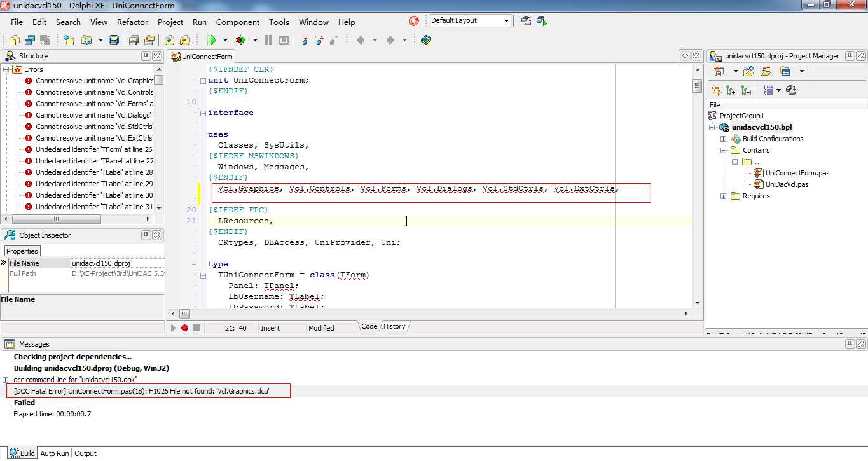Select UniConnectForm.pas in Project Manager

coord(797,173)
